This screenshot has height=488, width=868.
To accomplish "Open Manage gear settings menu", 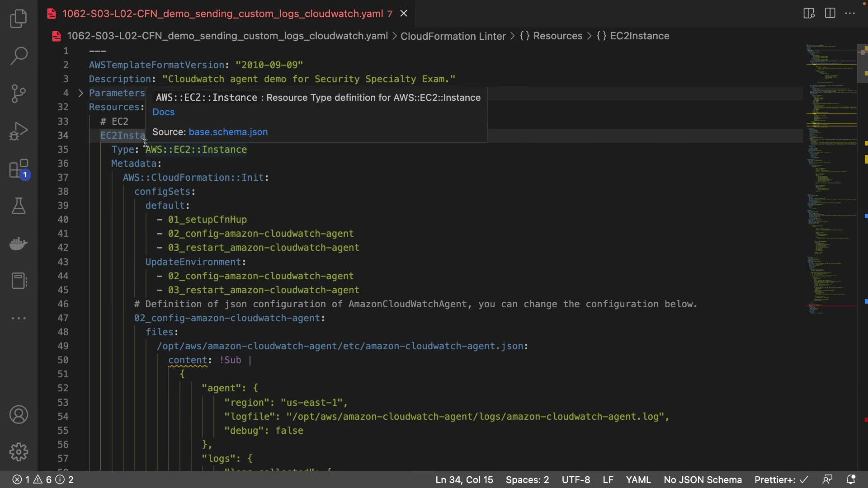I will (19, 452).
